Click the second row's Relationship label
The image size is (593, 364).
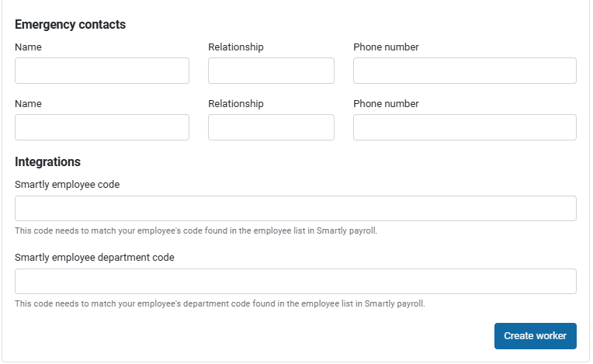(235, 104)
